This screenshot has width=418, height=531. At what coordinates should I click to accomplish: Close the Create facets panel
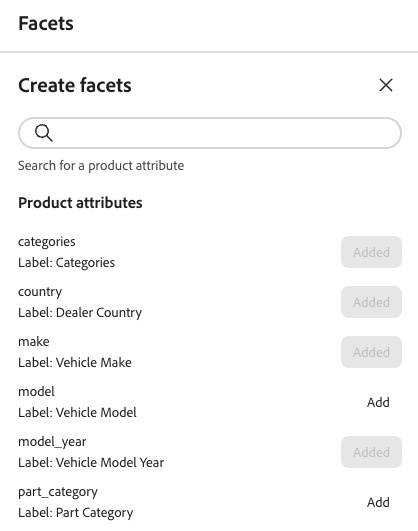point(386,85)
